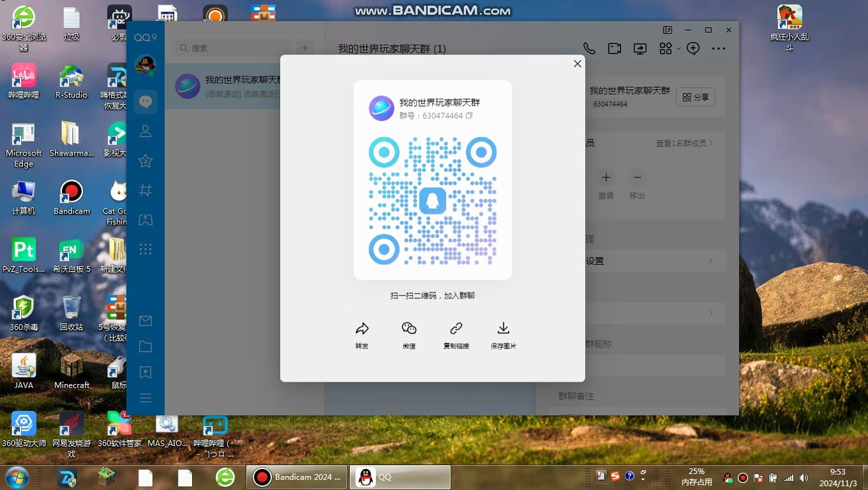This screenshot has width=868, height=490.
Task: Click the QQ search box 搜索
Action: [x=234, y=48]
